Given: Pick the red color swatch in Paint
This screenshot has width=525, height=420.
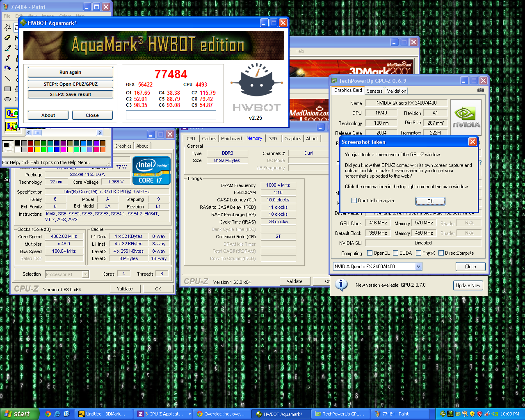Looking at the screenshot, I should 30,149.
